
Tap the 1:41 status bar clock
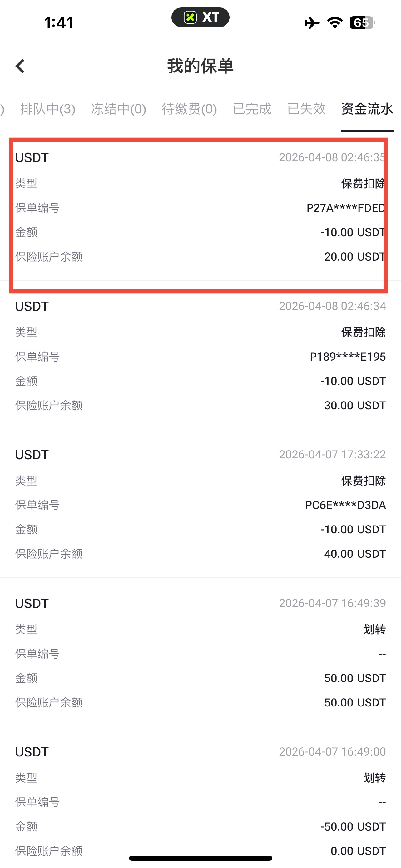click(59, 23)
